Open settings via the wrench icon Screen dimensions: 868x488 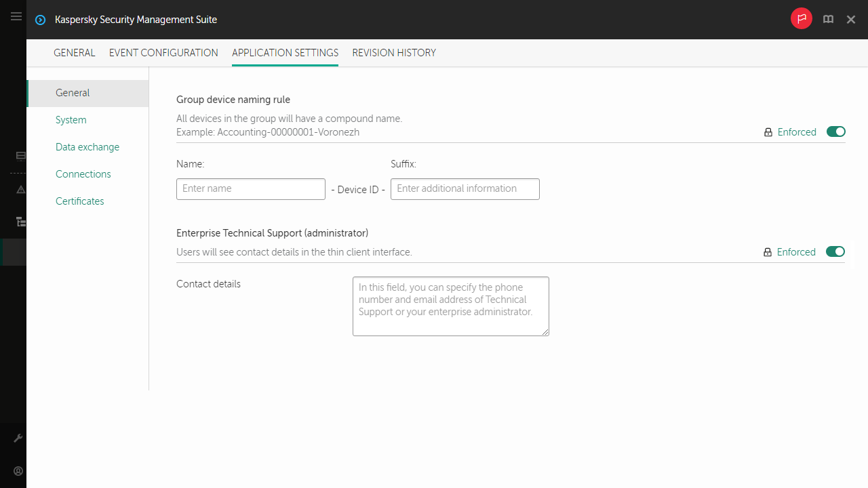18,437
